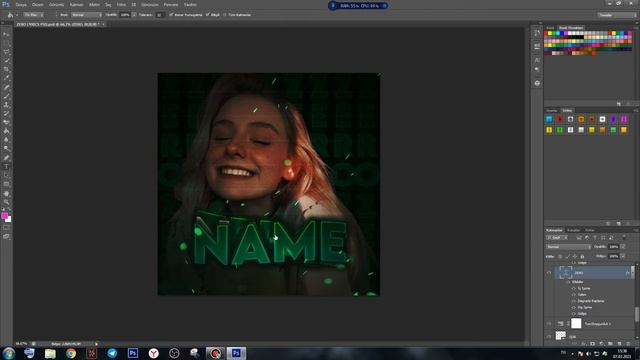
Task: Select the Move tool
Action: tap(6, 34)
